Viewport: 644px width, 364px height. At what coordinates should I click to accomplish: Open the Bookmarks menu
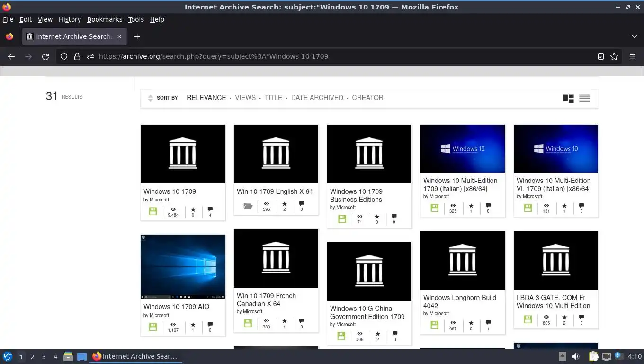pyautogui.click(x=105, y=19)
